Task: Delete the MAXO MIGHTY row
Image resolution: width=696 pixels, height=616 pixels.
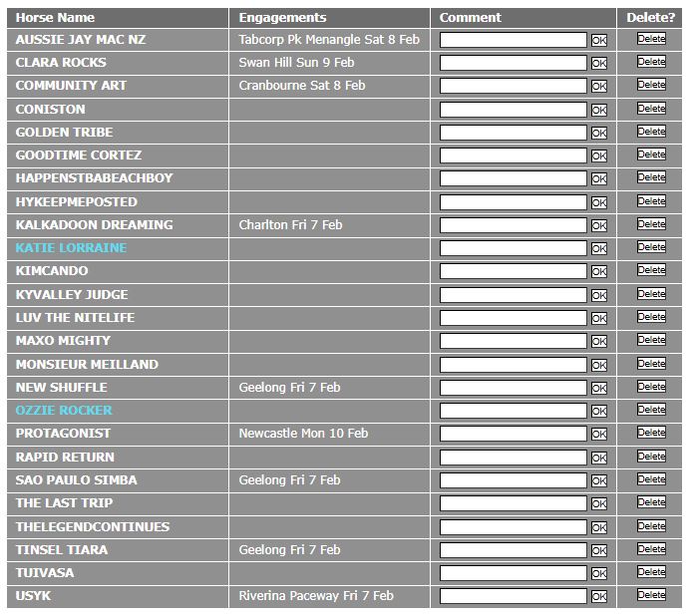Action: tap(651, 341)
